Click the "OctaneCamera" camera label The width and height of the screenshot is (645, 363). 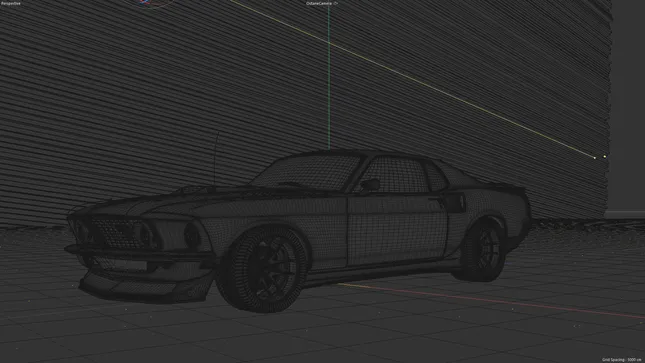tap(319, 3)
